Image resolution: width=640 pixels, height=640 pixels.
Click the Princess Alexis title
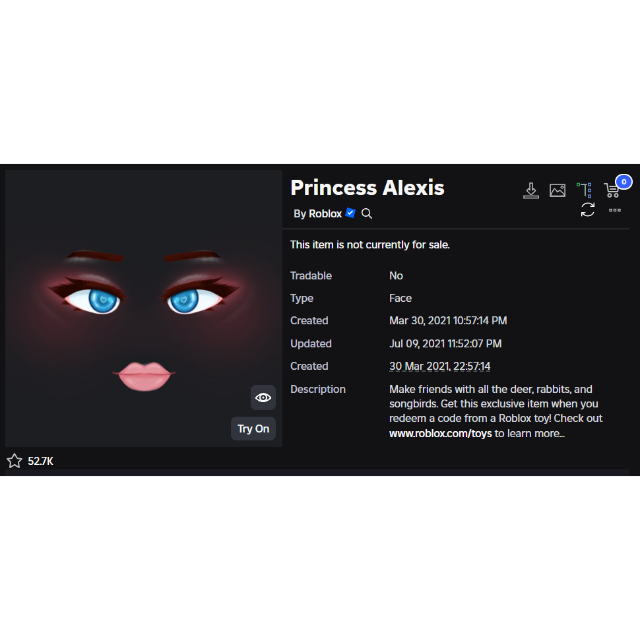367,188
